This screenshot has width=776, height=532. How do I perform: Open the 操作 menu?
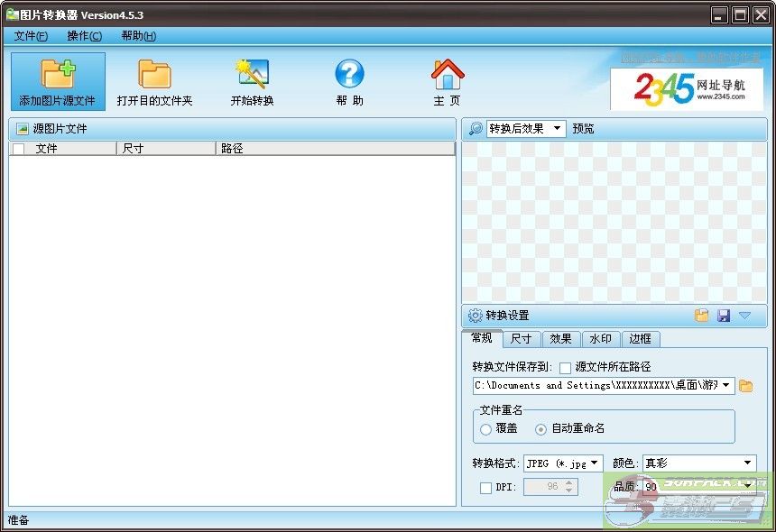pos(84,36)
